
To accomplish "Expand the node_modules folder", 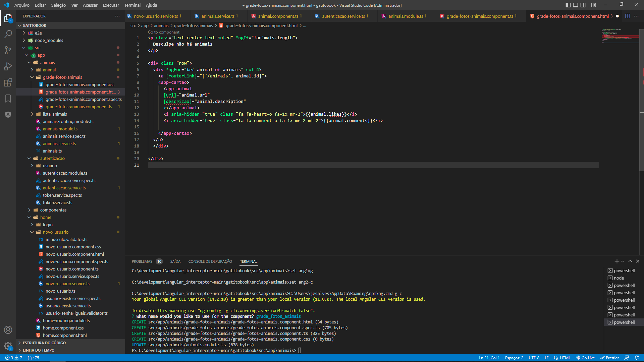I will point(70,40).
